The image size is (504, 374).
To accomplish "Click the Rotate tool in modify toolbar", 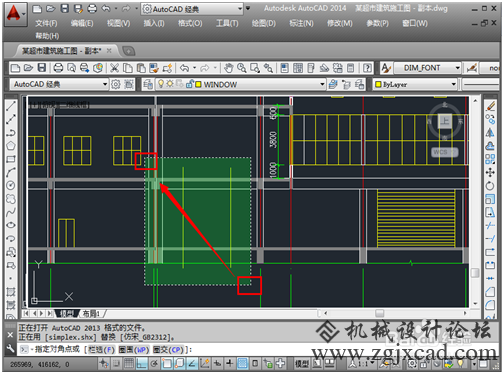I will [490, 186].
